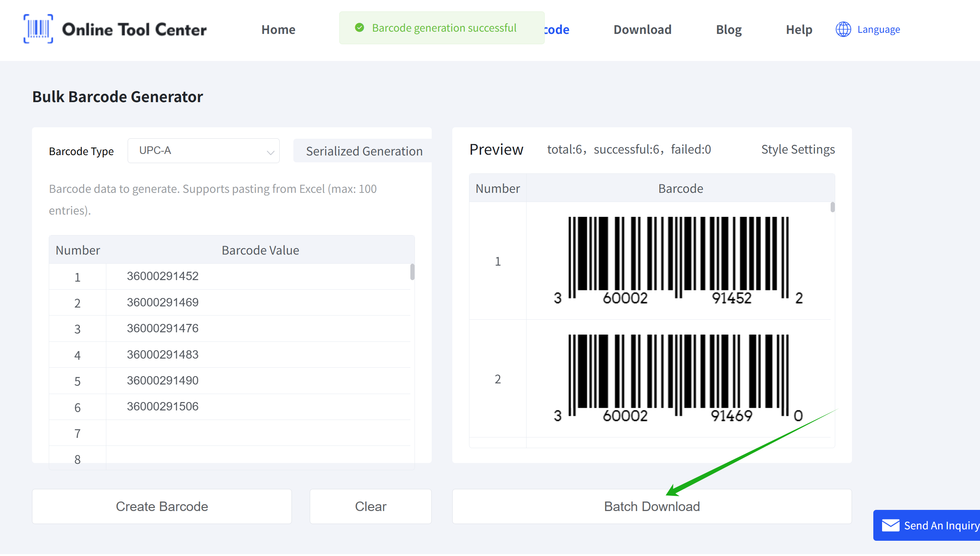Click the Online Tool Center barcode logo icon
The height and width of the screenshot is (556, 980).
pos(37,28)
